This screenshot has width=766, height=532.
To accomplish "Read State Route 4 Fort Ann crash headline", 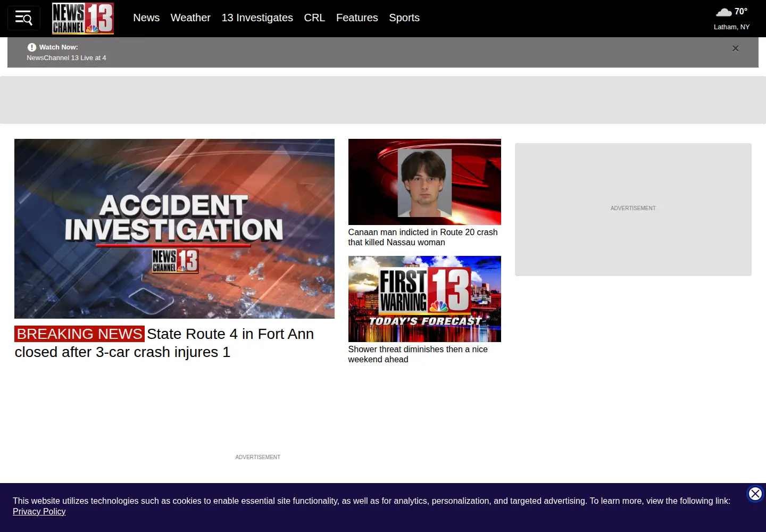I will coord(164,343).
